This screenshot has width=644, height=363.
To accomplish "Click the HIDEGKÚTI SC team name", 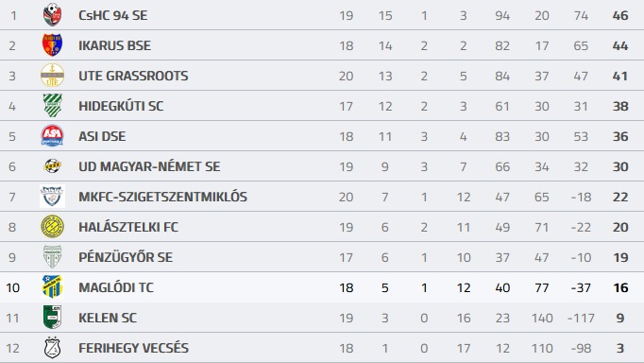I will (x=121, y=106).
